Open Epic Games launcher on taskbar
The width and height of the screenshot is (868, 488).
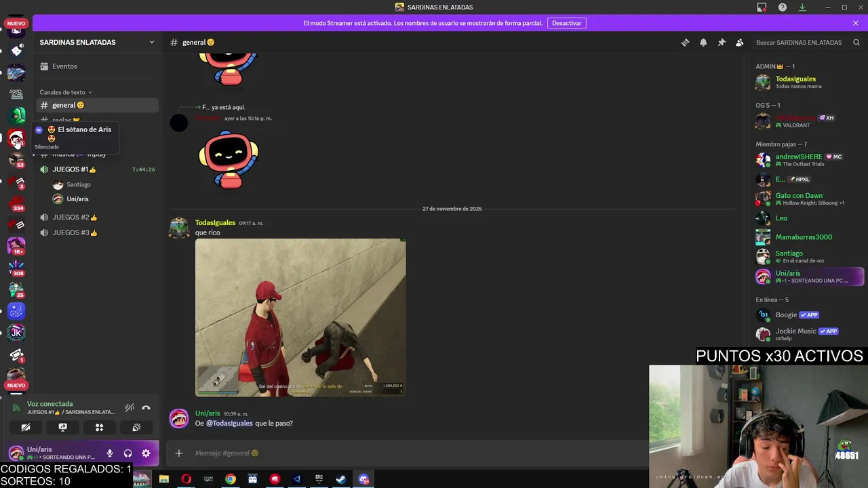(x=319, y=479)
